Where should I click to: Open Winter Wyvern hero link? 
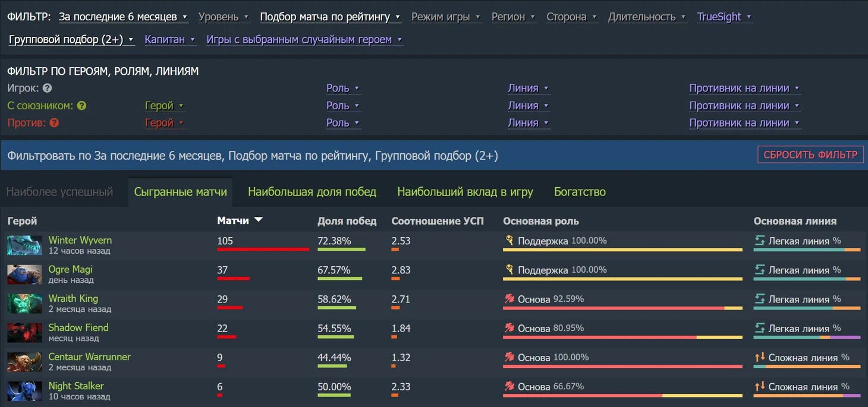point(80,241)
